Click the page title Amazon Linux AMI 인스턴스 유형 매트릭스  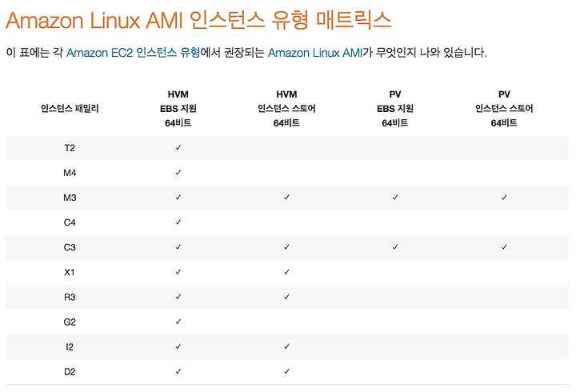tap(198, 20)
